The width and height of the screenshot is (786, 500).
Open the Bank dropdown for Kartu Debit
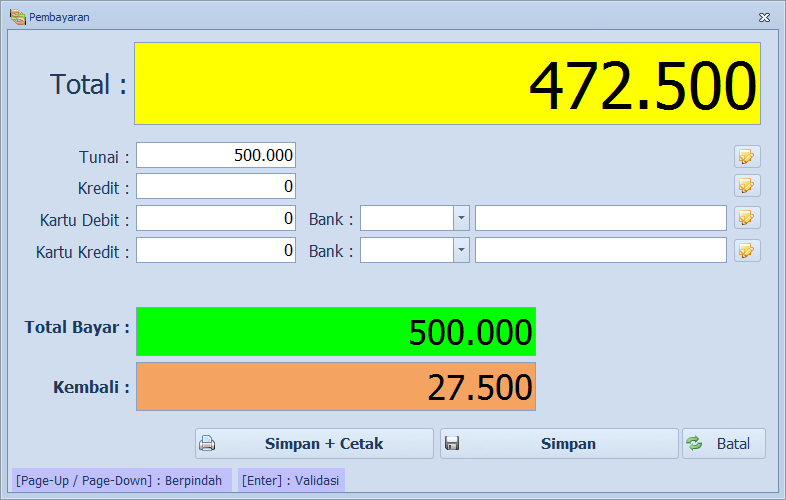461,218
